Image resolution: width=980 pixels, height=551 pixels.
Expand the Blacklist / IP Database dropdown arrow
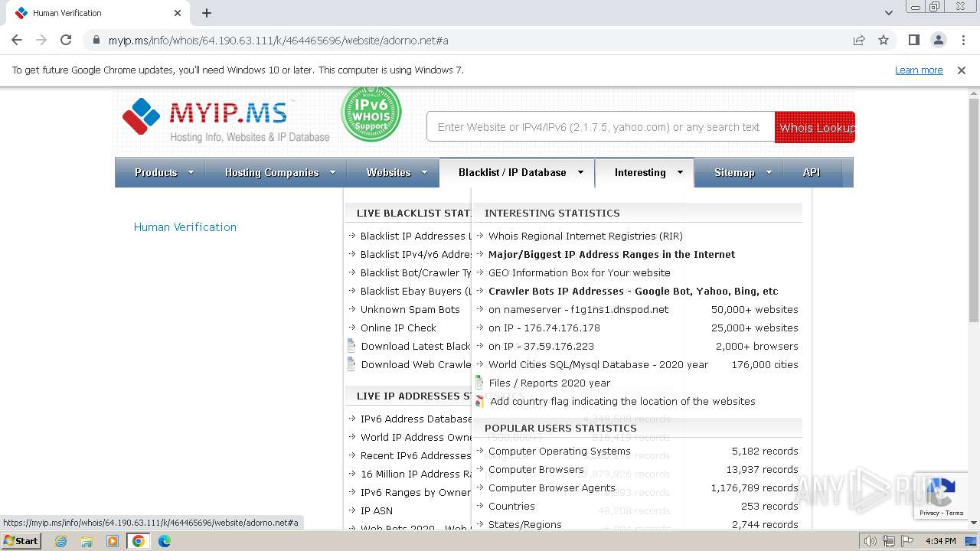580,172
